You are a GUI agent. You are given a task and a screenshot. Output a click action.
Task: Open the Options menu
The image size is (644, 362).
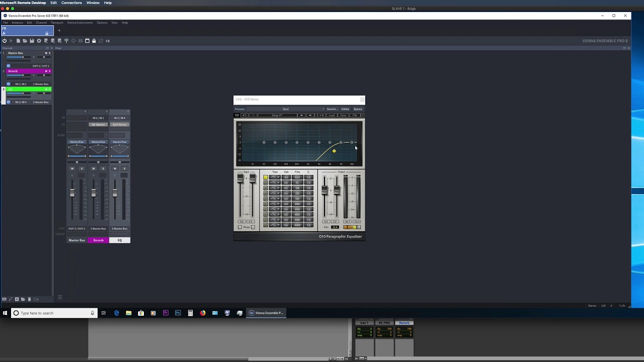pos(102,23)
